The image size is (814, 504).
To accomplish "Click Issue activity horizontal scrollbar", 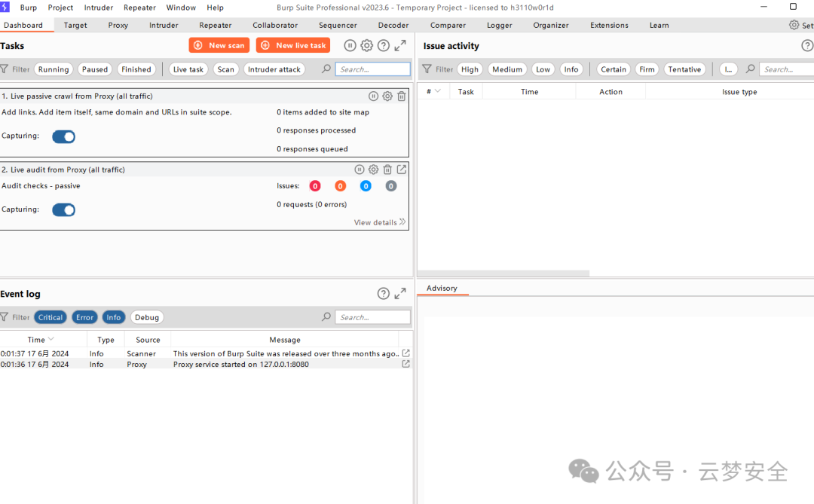I will [x=503, y=273].
